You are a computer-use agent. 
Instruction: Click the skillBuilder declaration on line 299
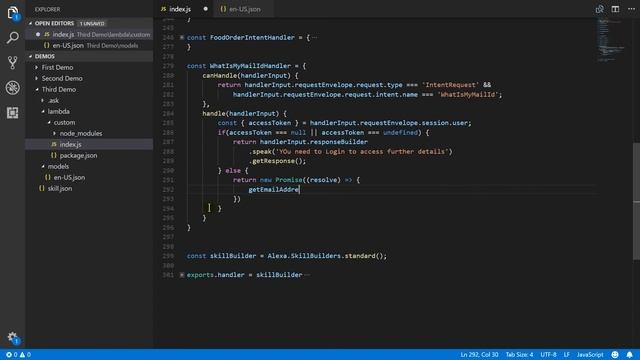(233, 256)
